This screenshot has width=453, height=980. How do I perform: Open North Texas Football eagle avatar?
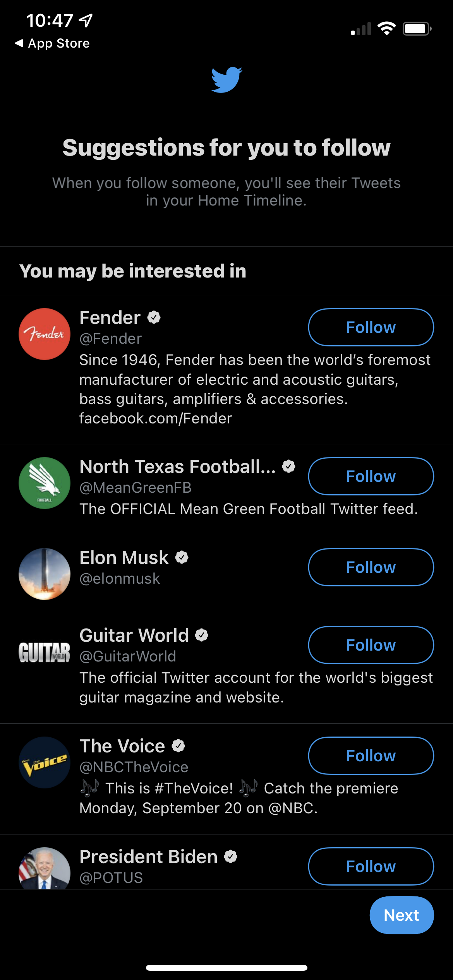tap(45, 483)
